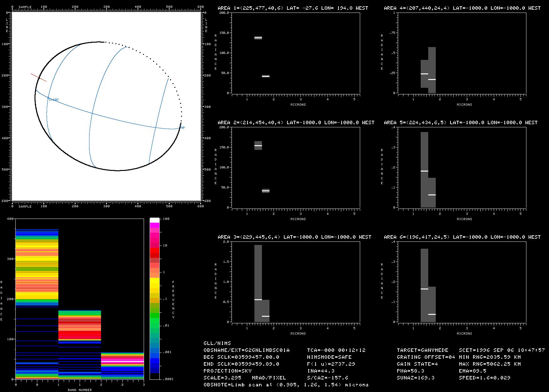Click the BEG SCLK=03599457.00.0 line

(x=242, y=357)
